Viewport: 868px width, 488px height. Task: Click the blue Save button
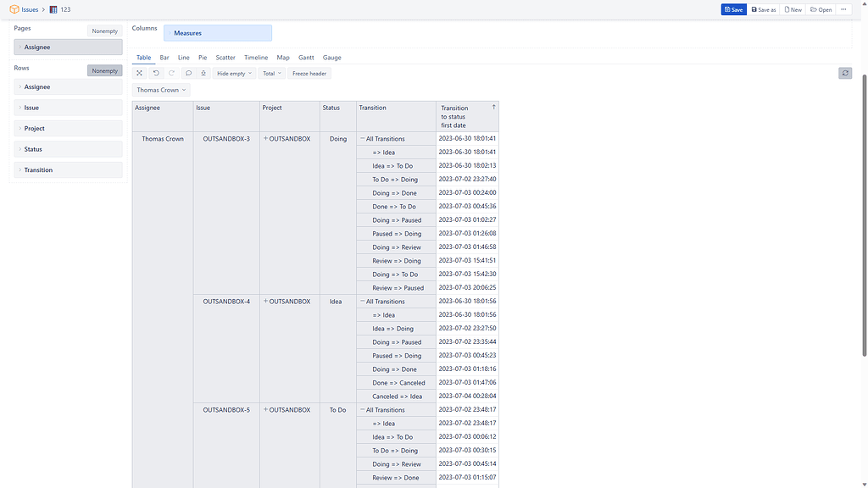[734, 9]
